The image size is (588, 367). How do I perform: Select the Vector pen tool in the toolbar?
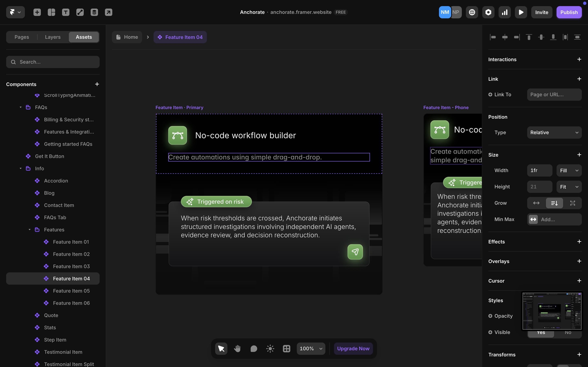point(80,12)
